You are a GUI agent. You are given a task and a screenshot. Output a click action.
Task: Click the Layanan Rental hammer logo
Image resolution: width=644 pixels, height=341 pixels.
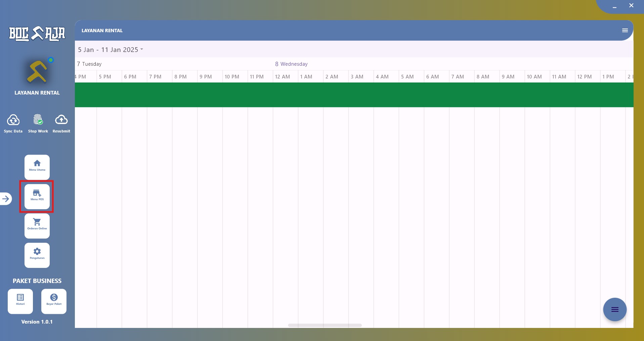[x=38, y=71]
